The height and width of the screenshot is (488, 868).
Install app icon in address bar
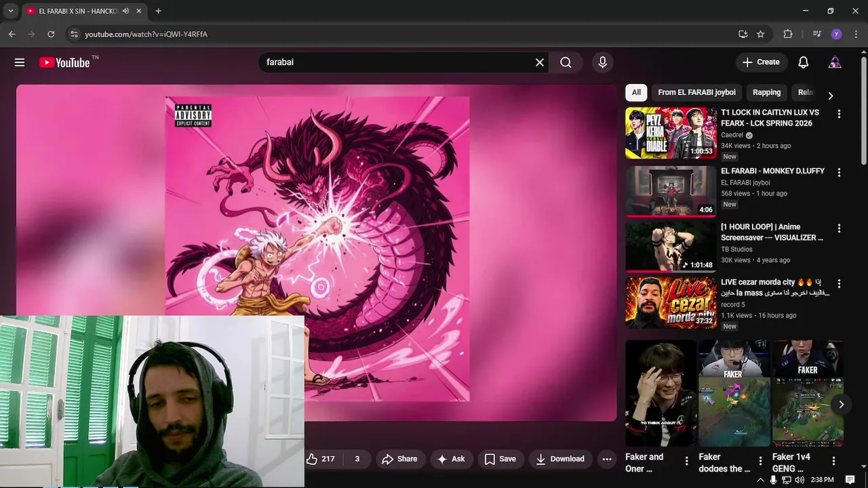click(743, 34)
